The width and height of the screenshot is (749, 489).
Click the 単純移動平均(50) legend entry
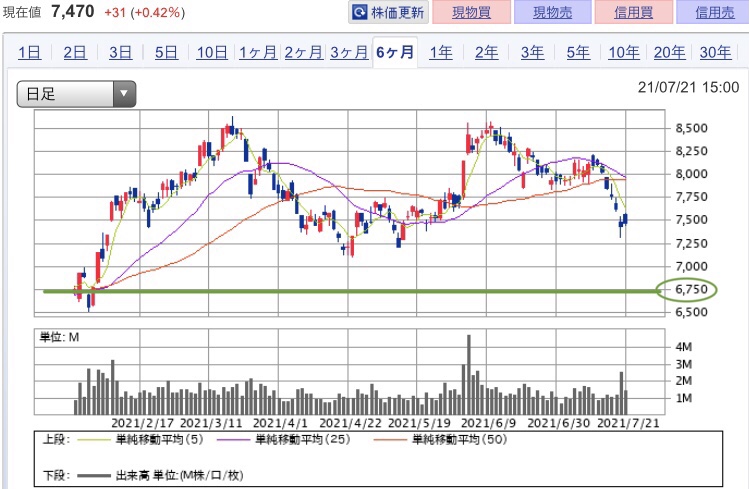(440, 439)
